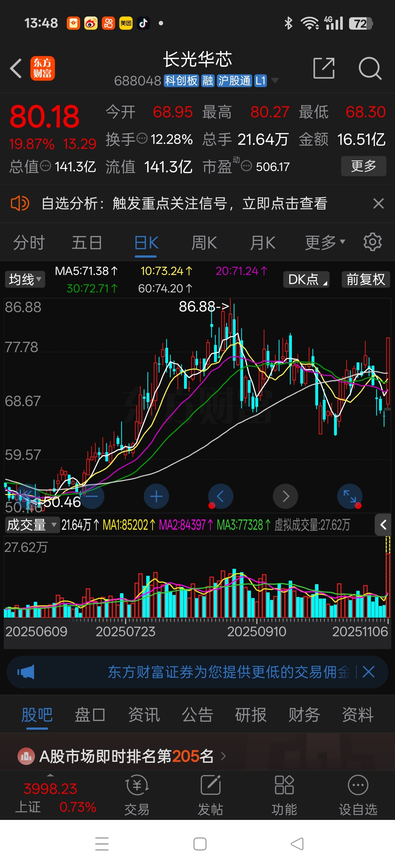
Task: Open the 公告 tab
Action: [x=197, y=715]
